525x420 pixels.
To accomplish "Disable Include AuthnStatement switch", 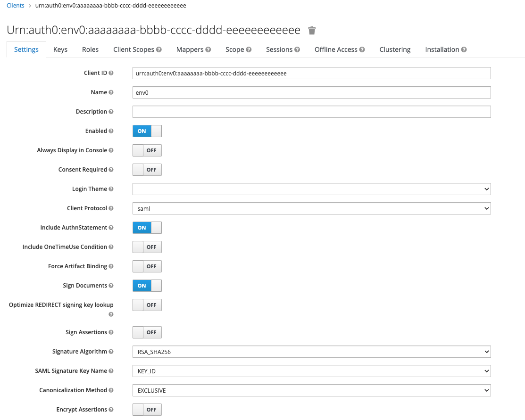I will click(147, 228).
